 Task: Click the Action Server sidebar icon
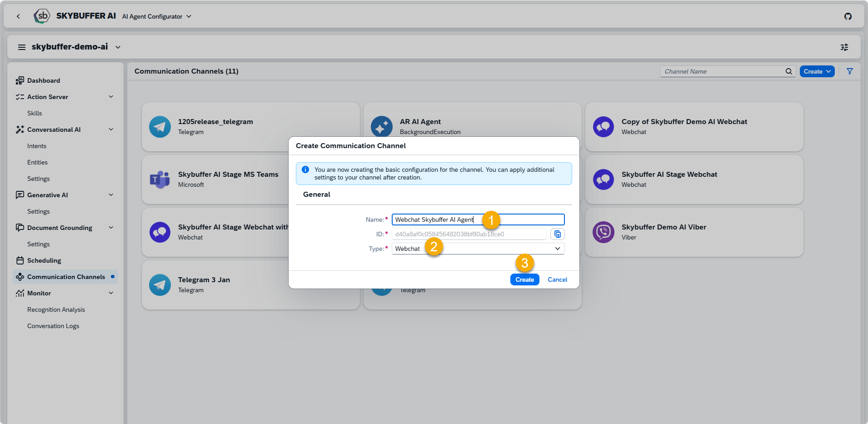[20, 97]
